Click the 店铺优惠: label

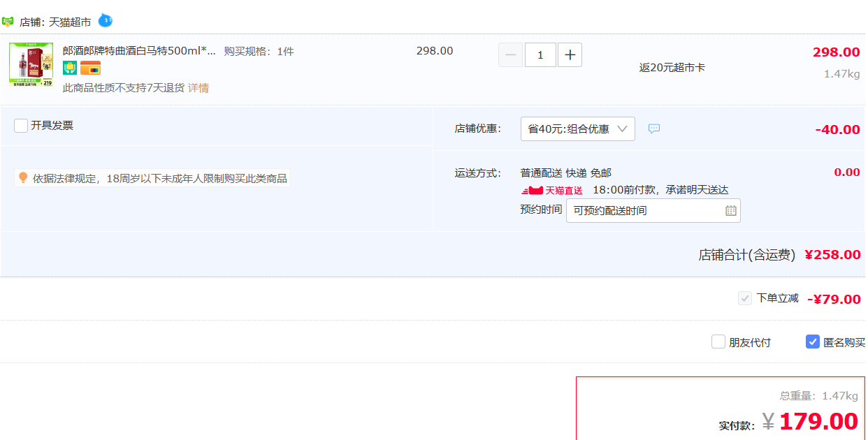tap(478, 129)
